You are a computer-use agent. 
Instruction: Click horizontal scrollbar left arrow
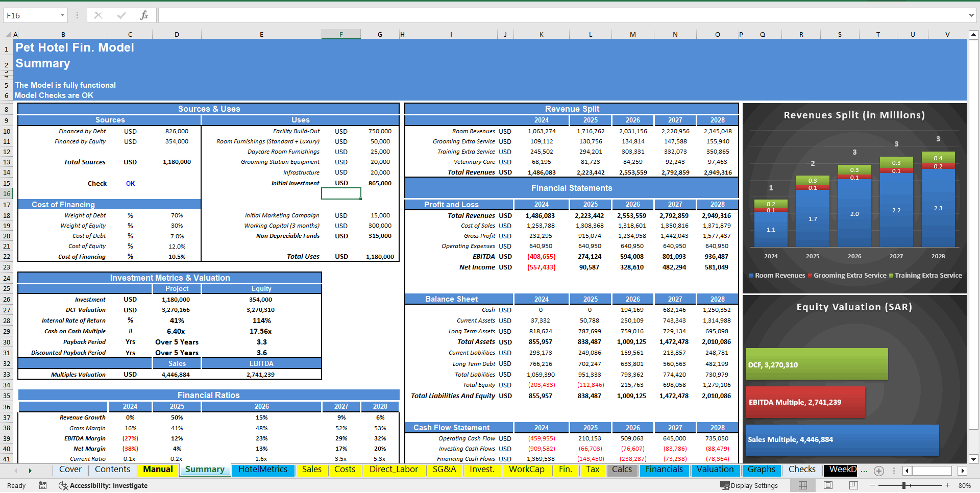coord(907,471)
